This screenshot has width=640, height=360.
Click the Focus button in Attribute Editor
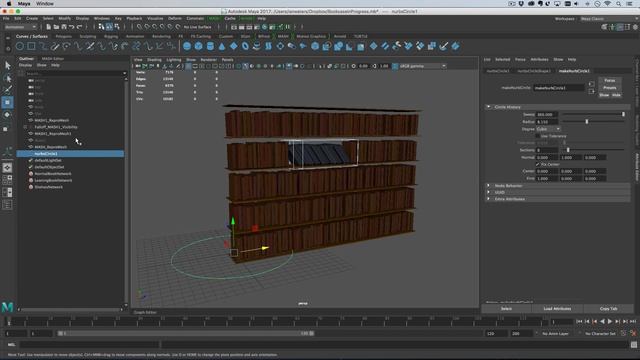pos(610,80)
